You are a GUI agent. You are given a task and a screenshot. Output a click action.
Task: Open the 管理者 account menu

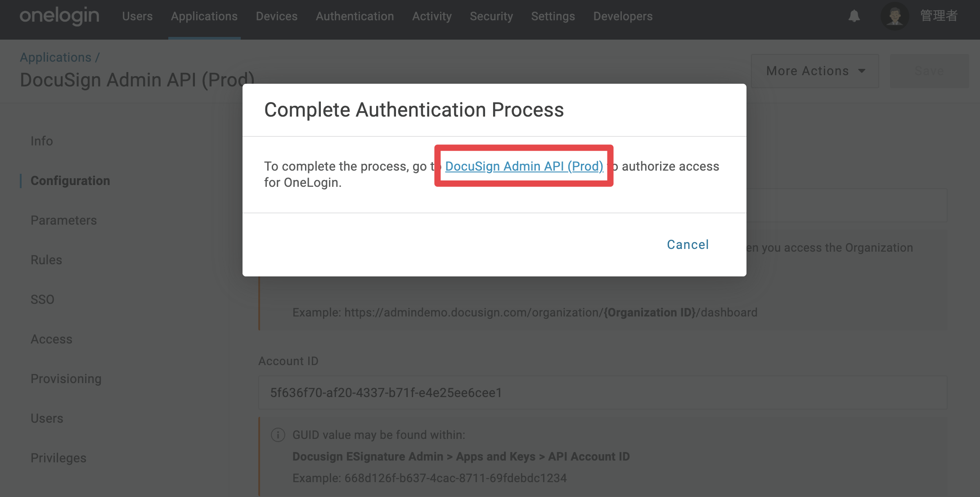click(939, 16)
